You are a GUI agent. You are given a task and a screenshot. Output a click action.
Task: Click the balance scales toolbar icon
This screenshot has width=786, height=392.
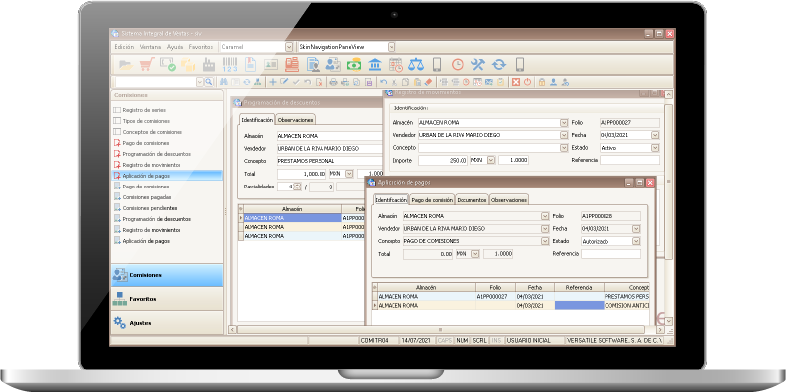[416, 64]
